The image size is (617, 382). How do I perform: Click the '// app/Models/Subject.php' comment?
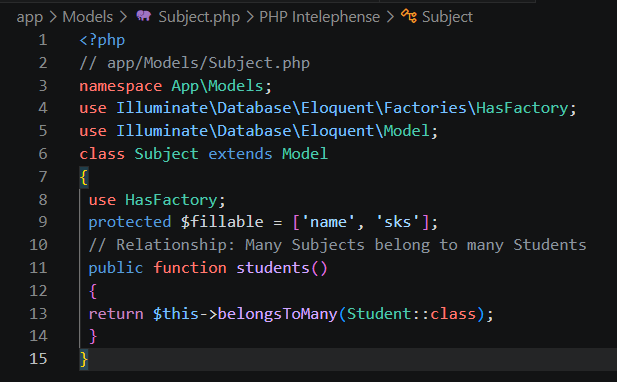point(195,63)
